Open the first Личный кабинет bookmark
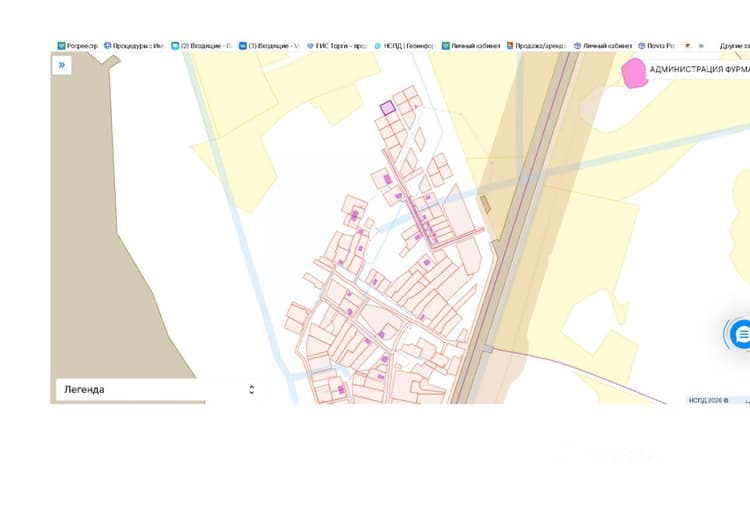The height and width of the screenshot is (530, 750). (471, 46)
